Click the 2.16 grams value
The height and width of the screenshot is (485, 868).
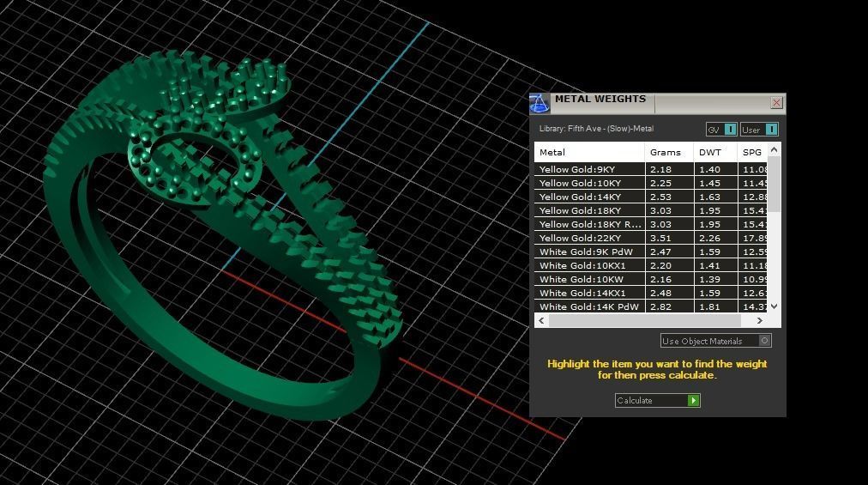(x=660, y=279)
